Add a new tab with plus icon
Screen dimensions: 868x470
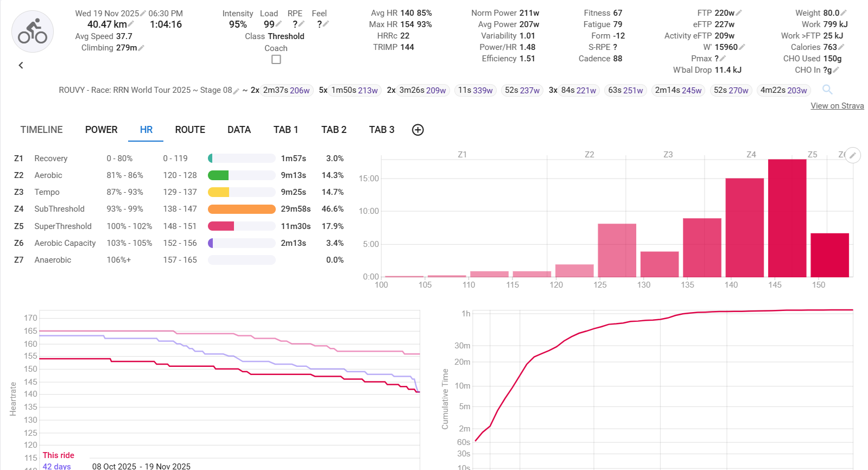point(417,130)
